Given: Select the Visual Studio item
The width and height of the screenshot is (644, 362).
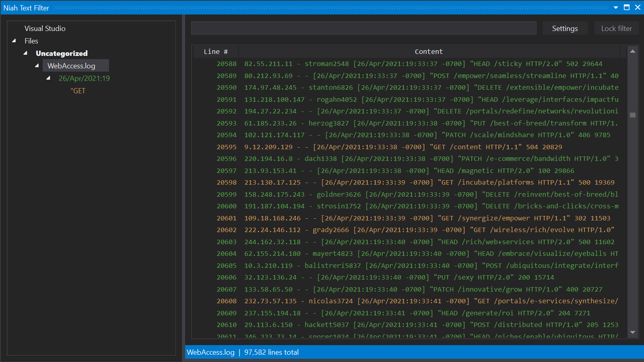Looking at the screenshot, I should [x=45, y=28].
